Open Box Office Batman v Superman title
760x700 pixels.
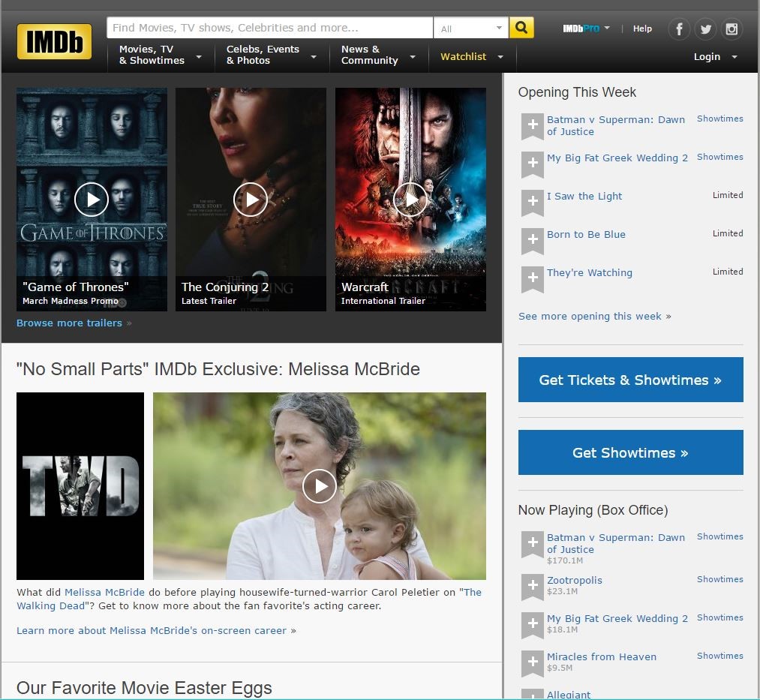click(x=615, y=543)
